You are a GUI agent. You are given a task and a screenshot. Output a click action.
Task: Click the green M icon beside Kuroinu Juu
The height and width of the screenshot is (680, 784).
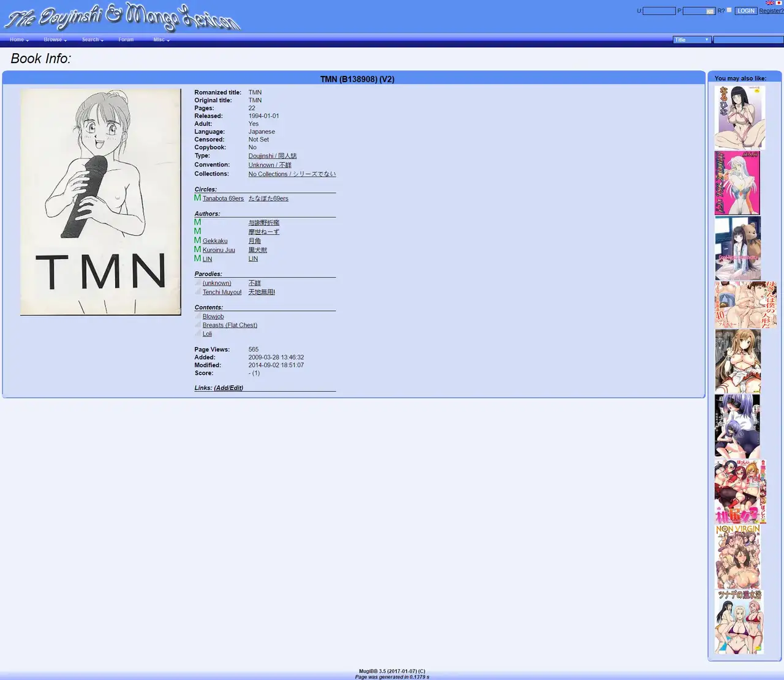[x=197, y=250]
